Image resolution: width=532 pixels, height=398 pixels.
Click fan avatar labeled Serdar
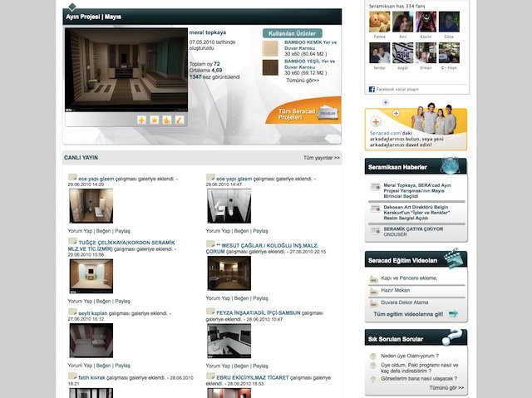coord(380,53)
